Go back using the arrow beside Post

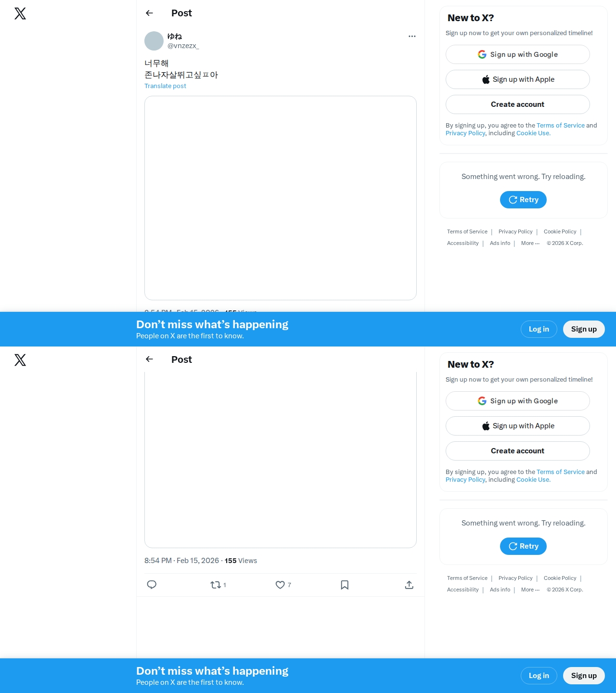pos(149,13)
